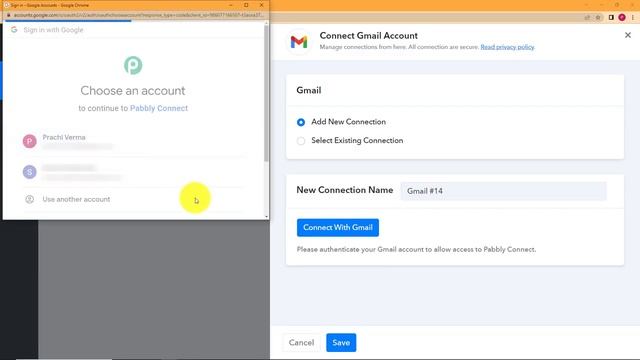
Task: Open the Chrome side panel icon
Action: [x=611, y=17]
